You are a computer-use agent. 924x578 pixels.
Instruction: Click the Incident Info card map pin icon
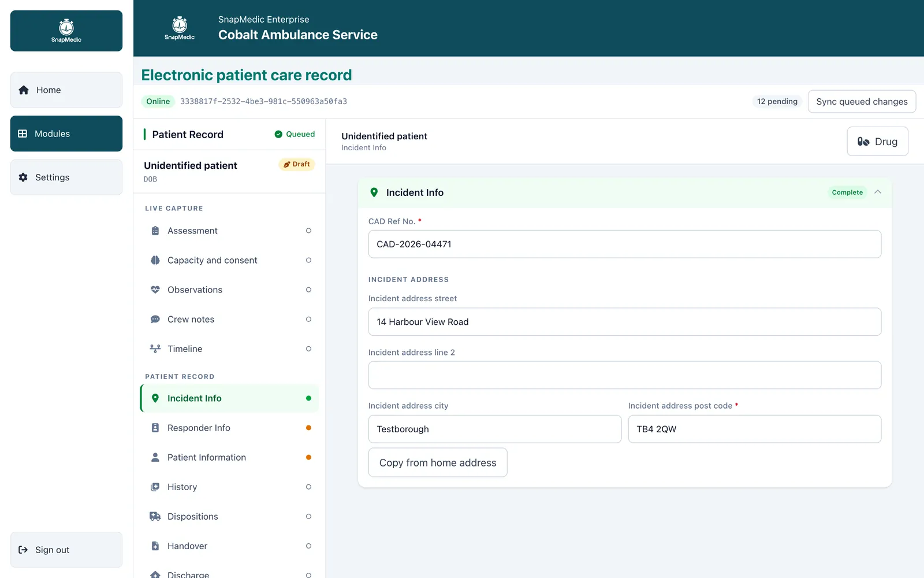point(374,192)
